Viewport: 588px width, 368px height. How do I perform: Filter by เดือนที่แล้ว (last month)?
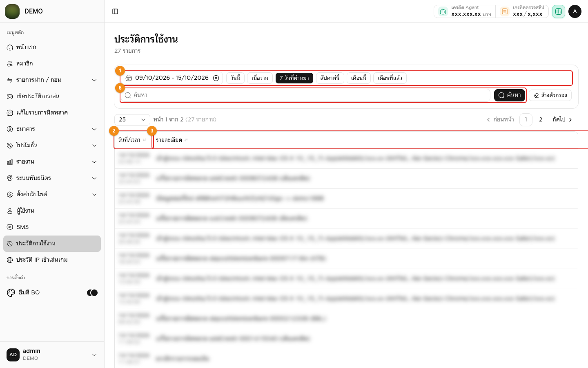[x=390, y=78]
